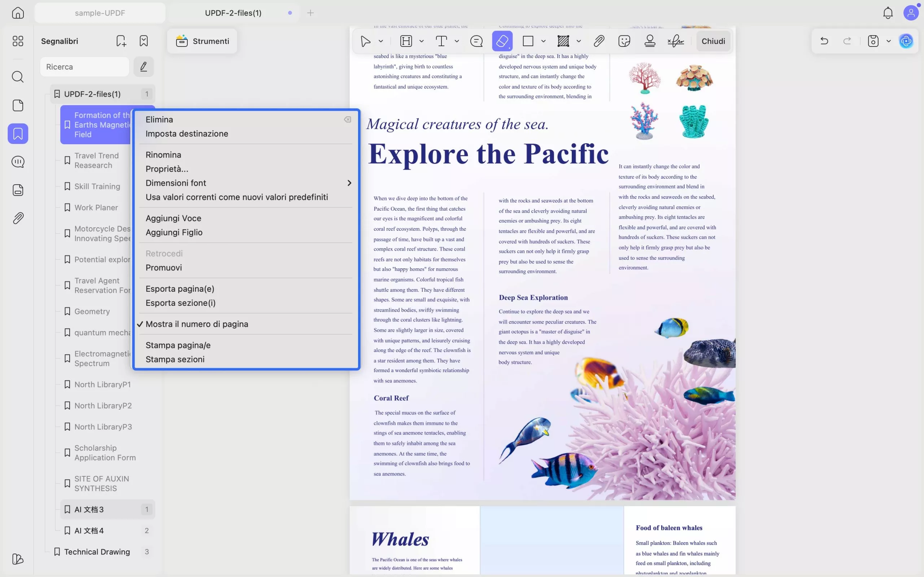The image size is (924, 577).
Task: Click the stamp tool icon
Action: coord(649,41)
